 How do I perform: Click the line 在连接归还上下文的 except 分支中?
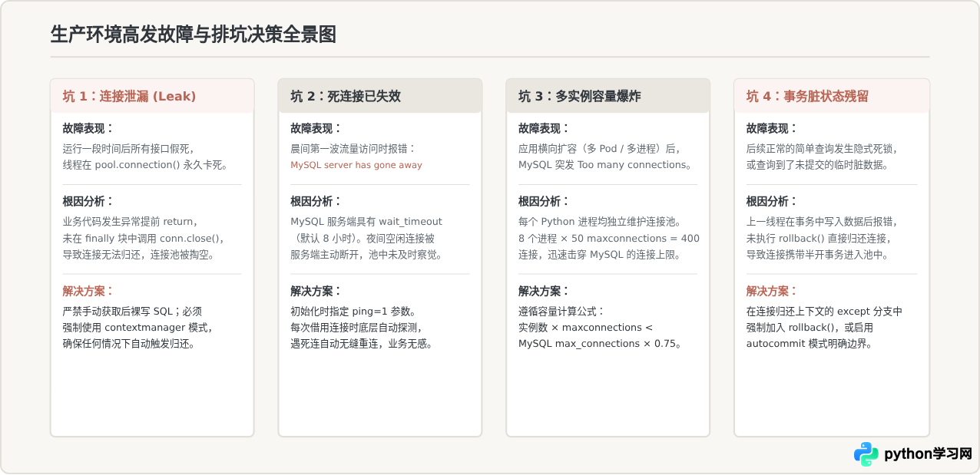825,311
